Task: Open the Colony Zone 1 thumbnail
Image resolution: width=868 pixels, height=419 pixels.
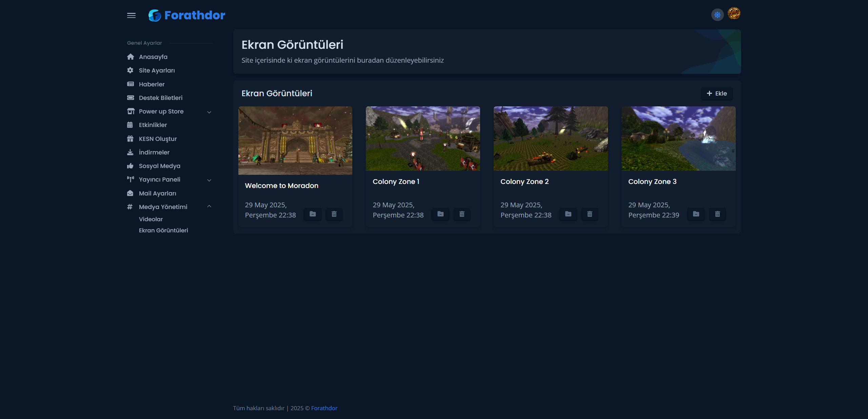Action: pyautogui.click(x=423, y=139)
